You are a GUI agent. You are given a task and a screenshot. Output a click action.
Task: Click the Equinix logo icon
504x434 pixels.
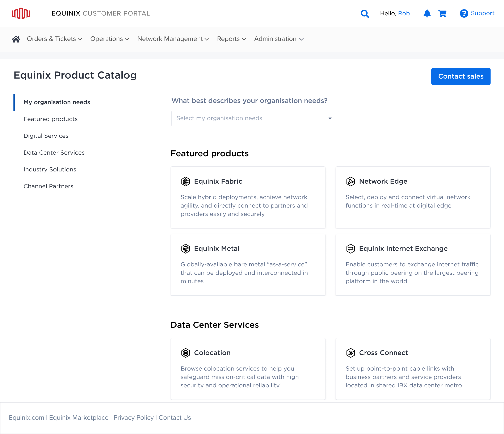21,13
